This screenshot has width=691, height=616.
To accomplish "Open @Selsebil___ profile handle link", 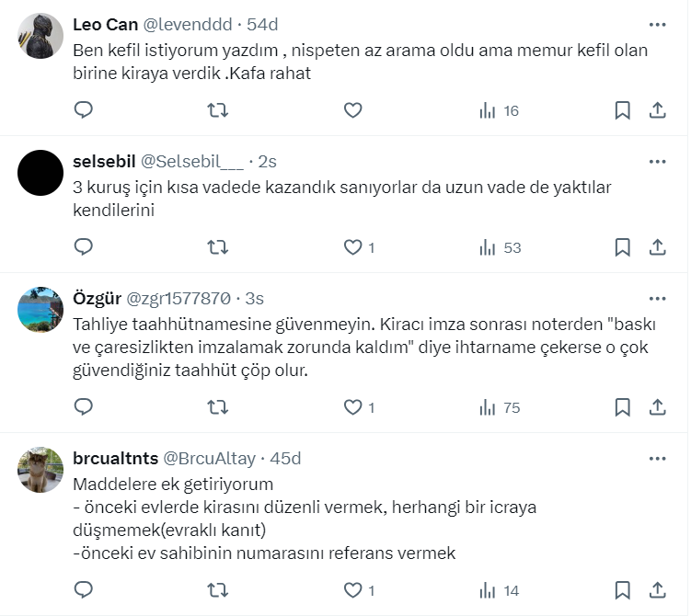I will click(192, 162).
